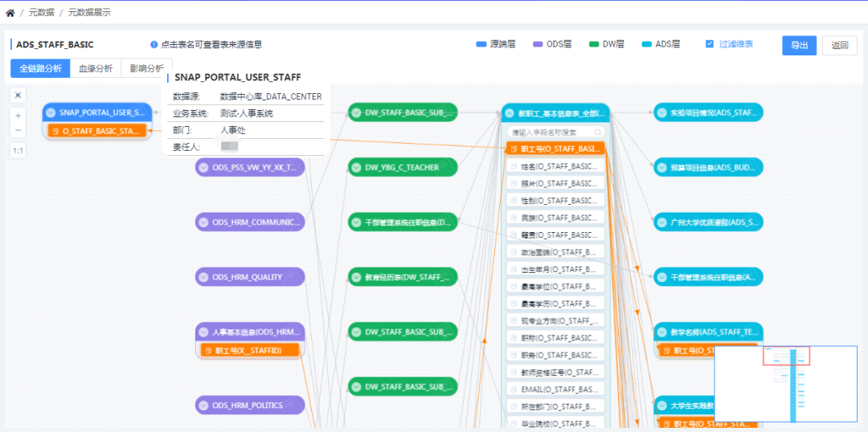The width and height of the screenshot is (868, 432).
Task: Toggle the 过滤维表 checkbox
Action: tap(710, 44)
